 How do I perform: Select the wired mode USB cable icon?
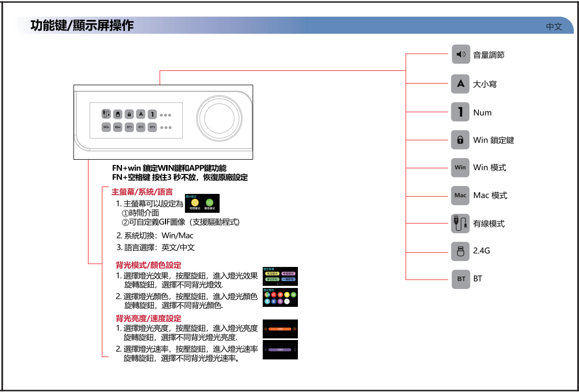click(x=460, y=223)
